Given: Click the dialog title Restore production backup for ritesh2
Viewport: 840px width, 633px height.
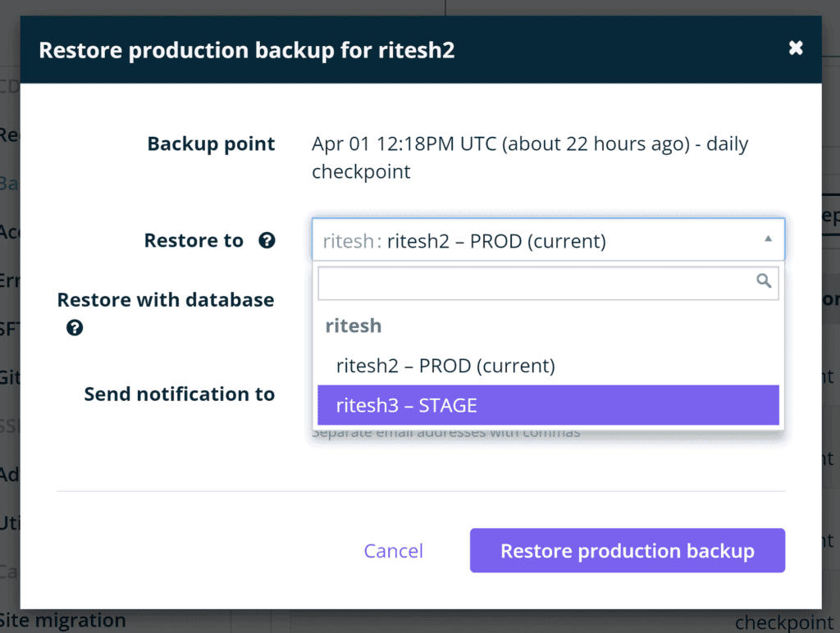Looking at the screenshot, I should pos(247,50).
